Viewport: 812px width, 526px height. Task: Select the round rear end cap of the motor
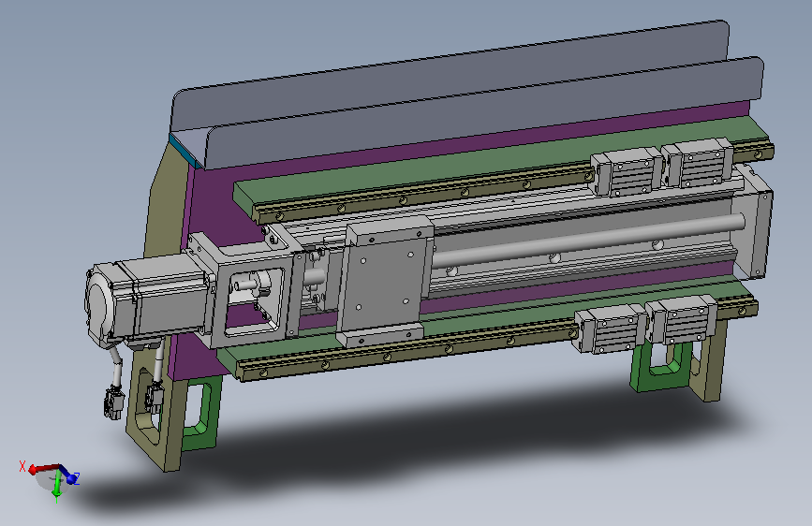point(98,303)
